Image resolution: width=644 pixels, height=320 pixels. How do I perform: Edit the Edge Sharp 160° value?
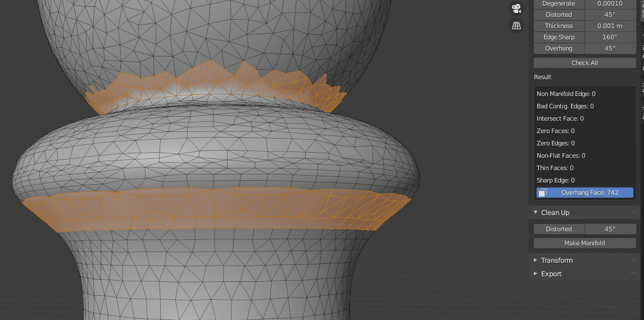coord(610,37)
